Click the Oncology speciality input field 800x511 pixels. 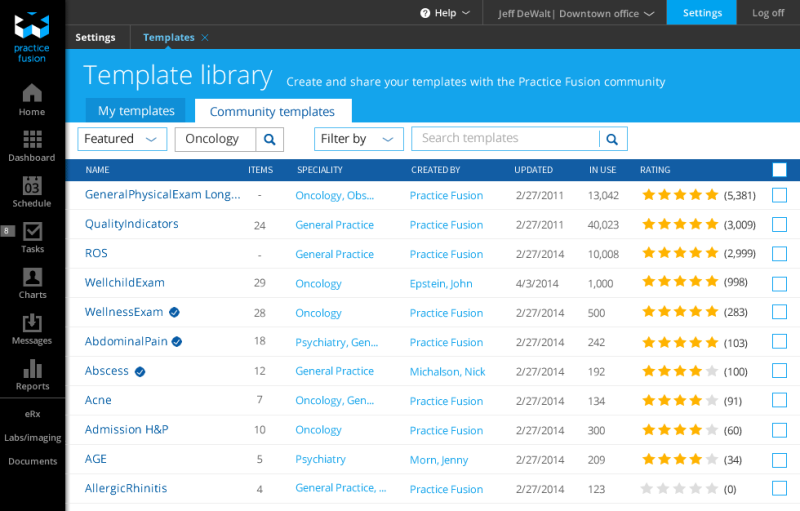tap(215, 139)
